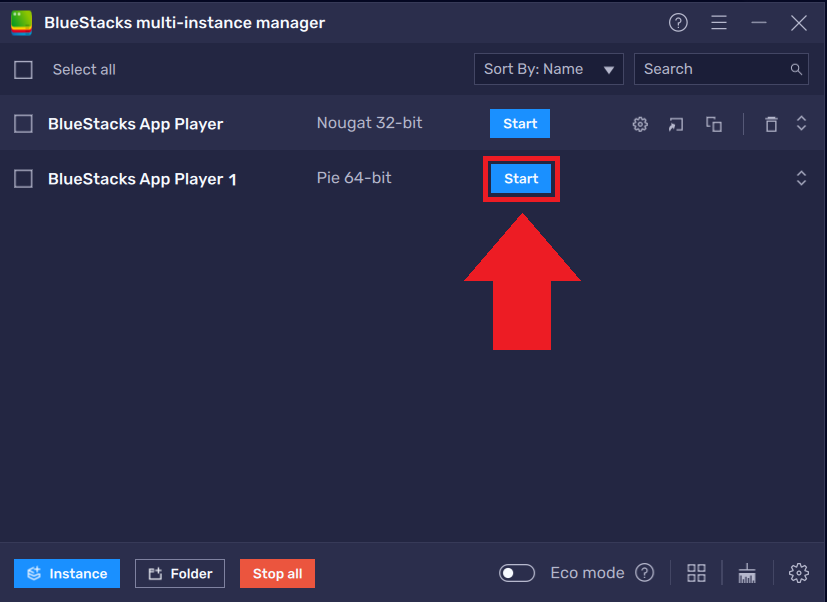Click the Eco mode label
The height and width of the screenshot is (602, 827).
(x=588, y=573)
